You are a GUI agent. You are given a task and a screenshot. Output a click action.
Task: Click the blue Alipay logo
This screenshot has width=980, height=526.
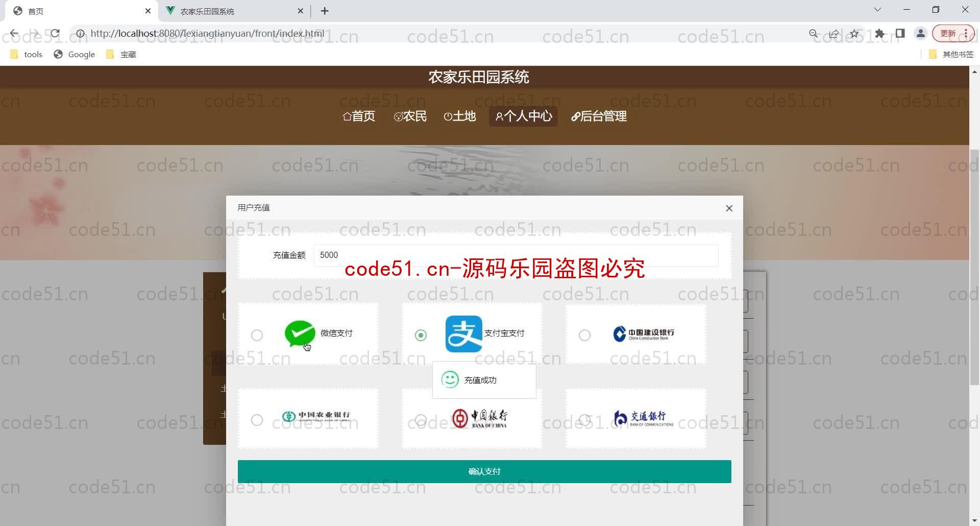463,334
